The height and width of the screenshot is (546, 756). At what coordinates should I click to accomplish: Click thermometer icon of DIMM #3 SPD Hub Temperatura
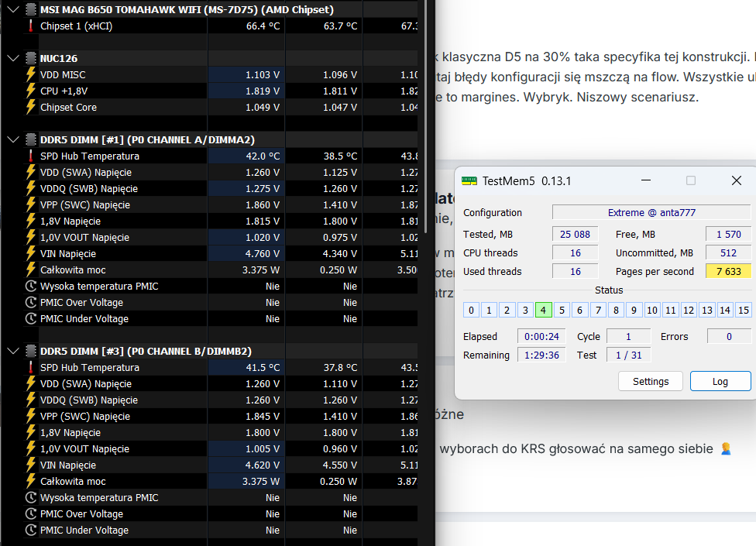(31, 367)
